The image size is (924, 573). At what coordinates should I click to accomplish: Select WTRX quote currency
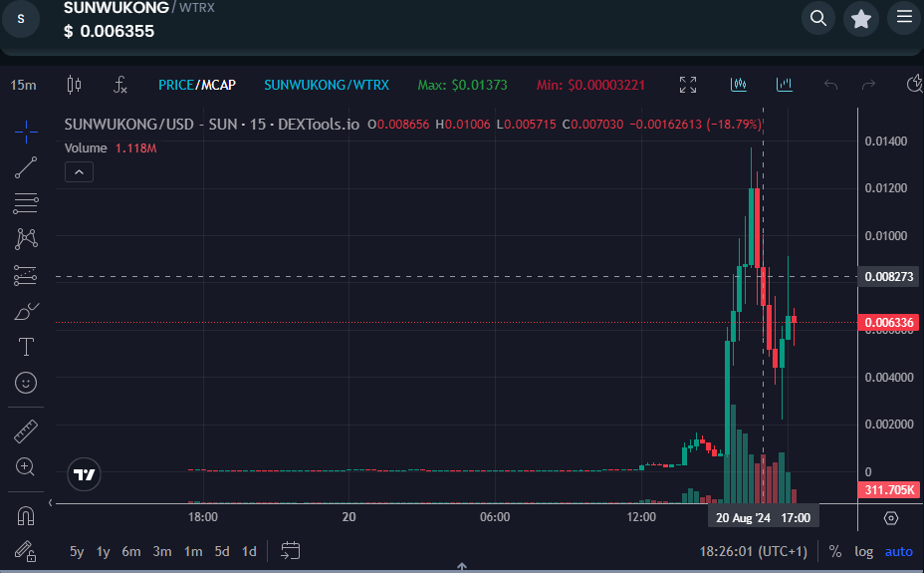(371, 85)
